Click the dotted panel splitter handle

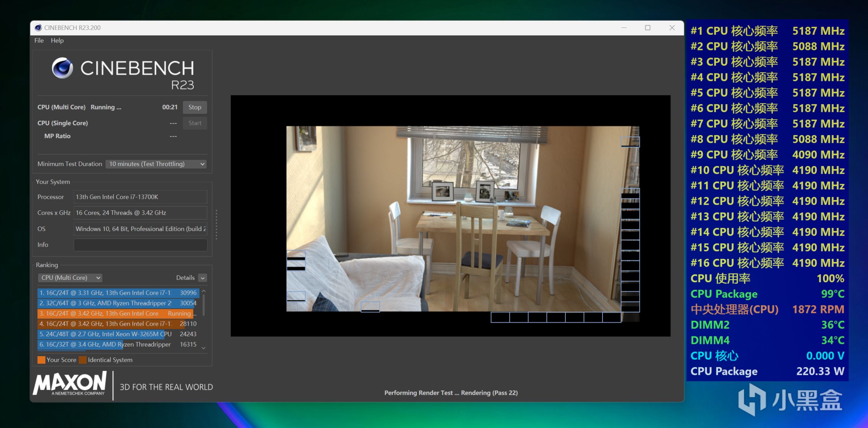click(217, 224)
